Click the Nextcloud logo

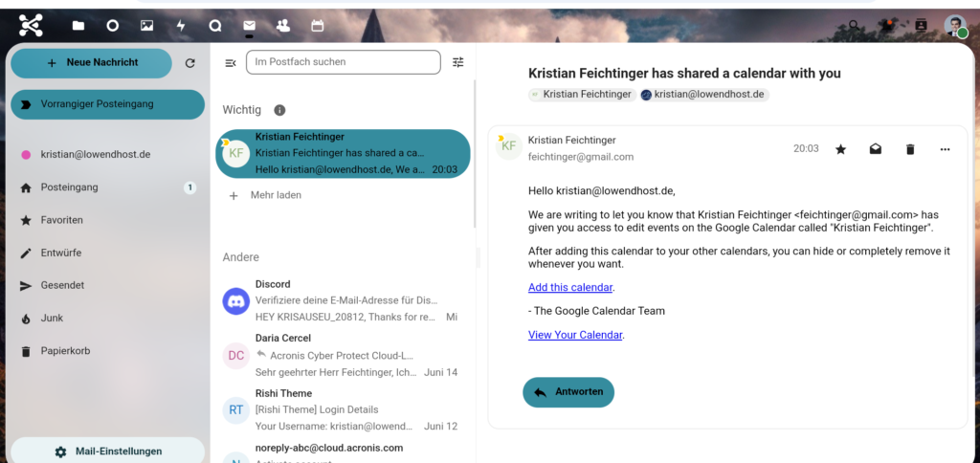point(31,26)
